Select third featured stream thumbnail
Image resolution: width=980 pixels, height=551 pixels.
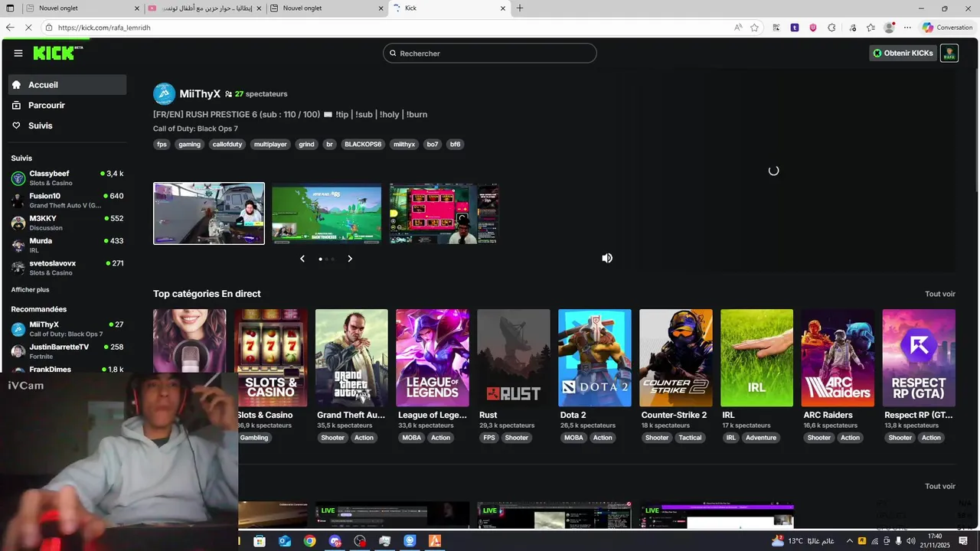(x=444, y=214)
